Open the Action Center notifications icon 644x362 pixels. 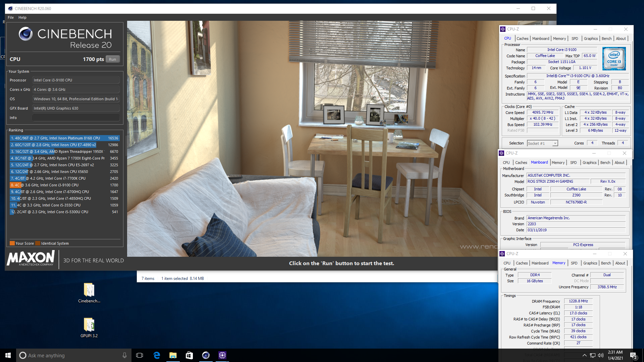point(634,356)
